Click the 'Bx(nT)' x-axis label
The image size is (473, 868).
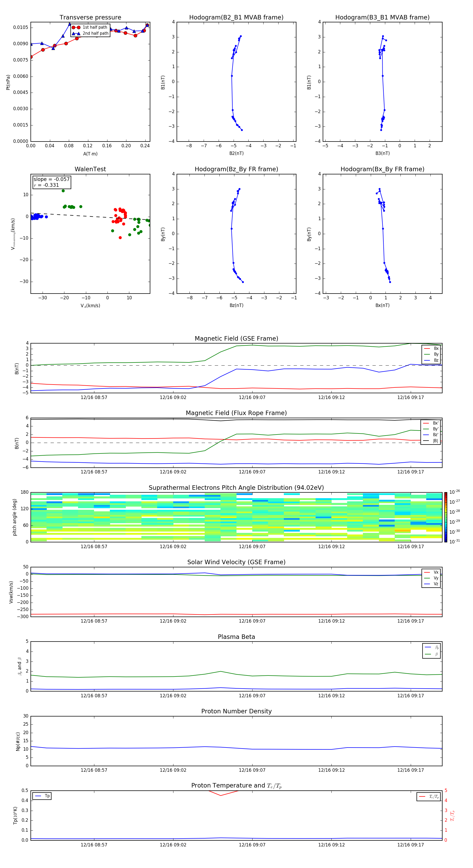[382, 305]
